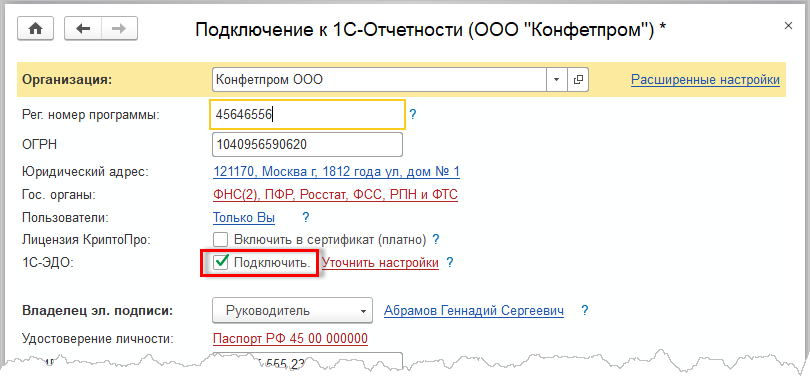This screenshot has height=381, width=810.
Task: Close the connection form window
Action: pyautogui.click(x=788, y=26)
